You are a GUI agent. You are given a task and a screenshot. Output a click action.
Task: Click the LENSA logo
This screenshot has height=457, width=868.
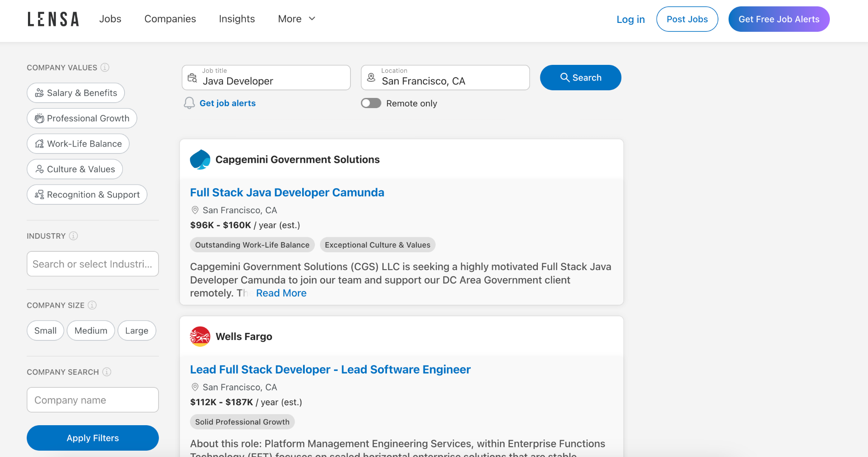(x=53, y=19)
